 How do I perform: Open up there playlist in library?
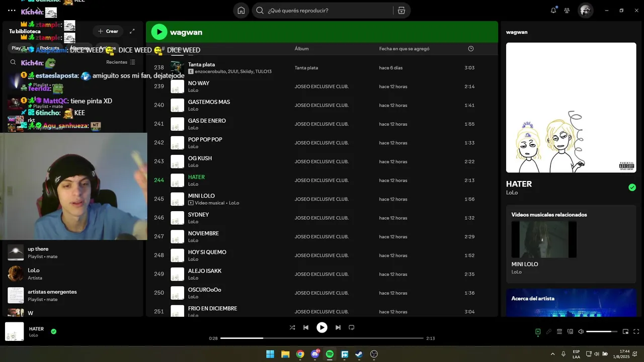73,252
